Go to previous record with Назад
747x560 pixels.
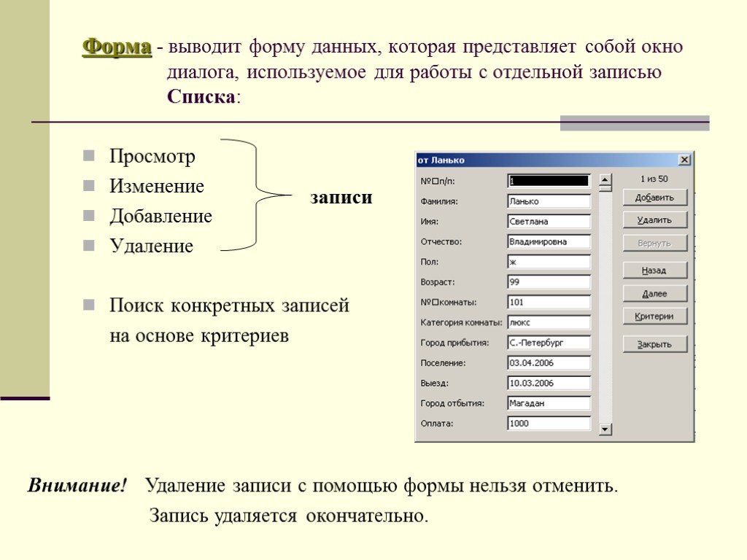[x=655, y=271]
